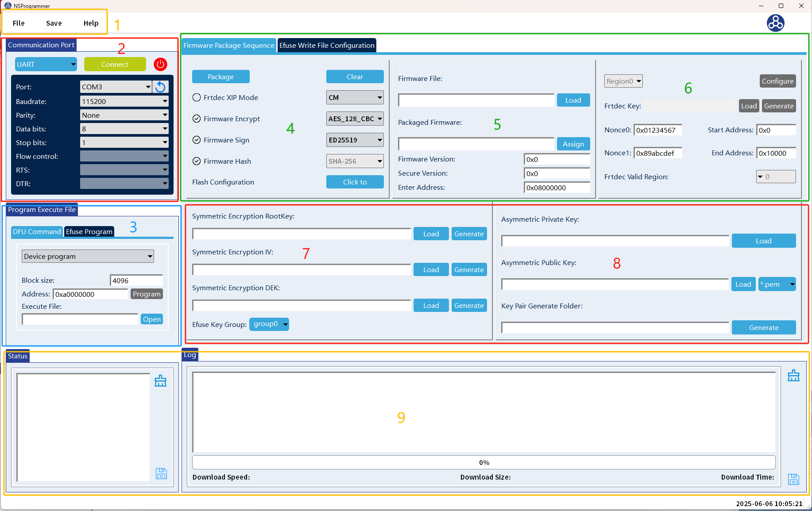
Task: Clear the Log panel with broom icon
Action: (x=793, y=376)
